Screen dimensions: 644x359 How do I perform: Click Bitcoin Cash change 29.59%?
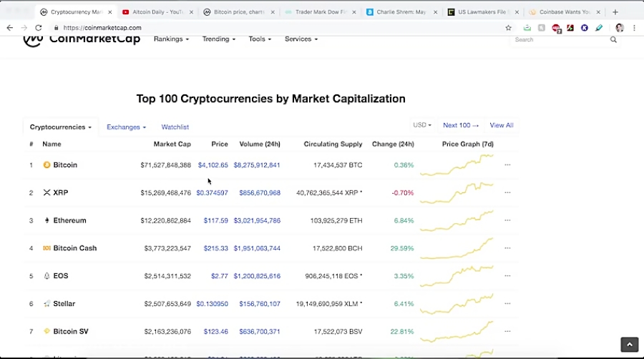[402, 248]
